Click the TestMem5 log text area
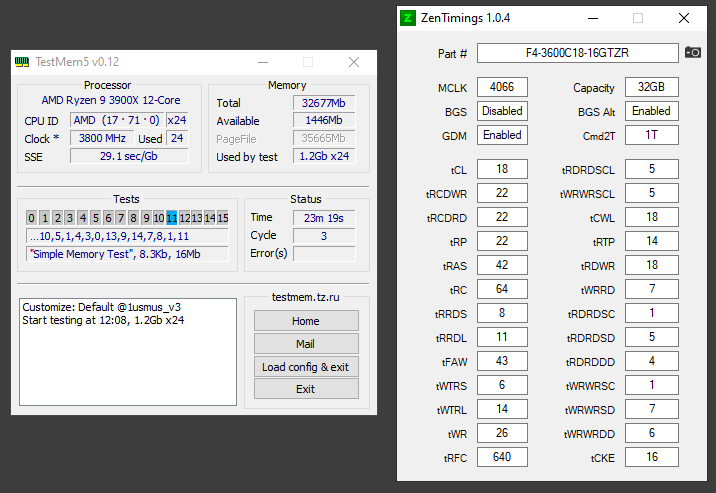716x493 pixels. (128, 352)
